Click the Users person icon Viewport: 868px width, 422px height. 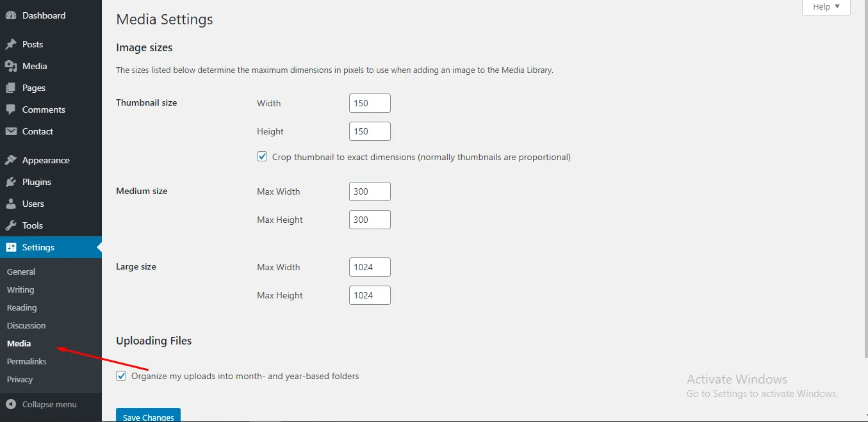point(11,204)
